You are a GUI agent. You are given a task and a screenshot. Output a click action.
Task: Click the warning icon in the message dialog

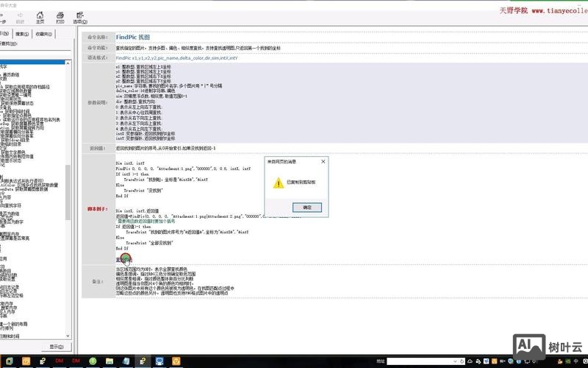[279, 183]
